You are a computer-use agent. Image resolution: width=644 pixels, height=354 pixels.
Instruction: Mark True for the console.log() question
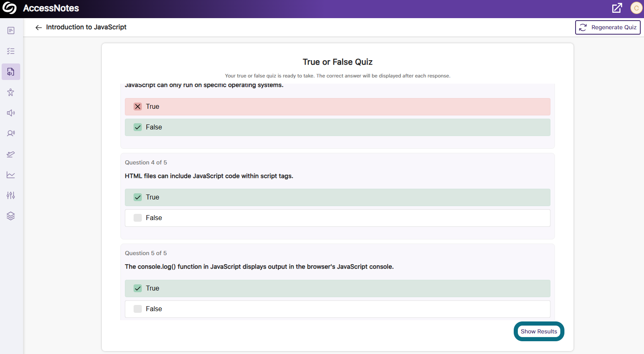(x=338, y=288)
